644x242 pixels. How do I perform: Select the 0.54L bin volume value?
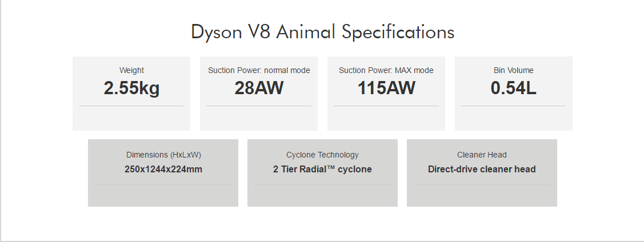(514, 88)
